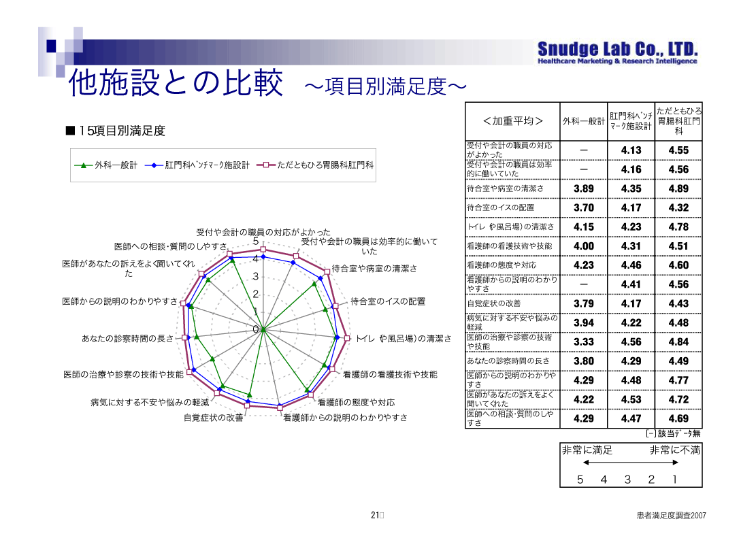The width and height of the screenshot is (756, 534).
Task: Click table cell 3.70 for 待合室のイスの配置
Action: [x=584, y=208]
